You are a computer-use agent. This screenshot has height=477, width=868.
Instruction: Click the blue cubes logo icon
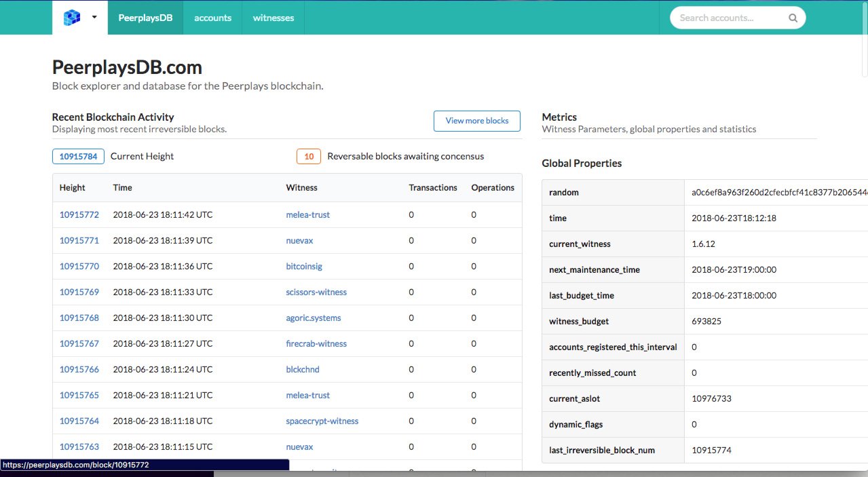[71, 18]
